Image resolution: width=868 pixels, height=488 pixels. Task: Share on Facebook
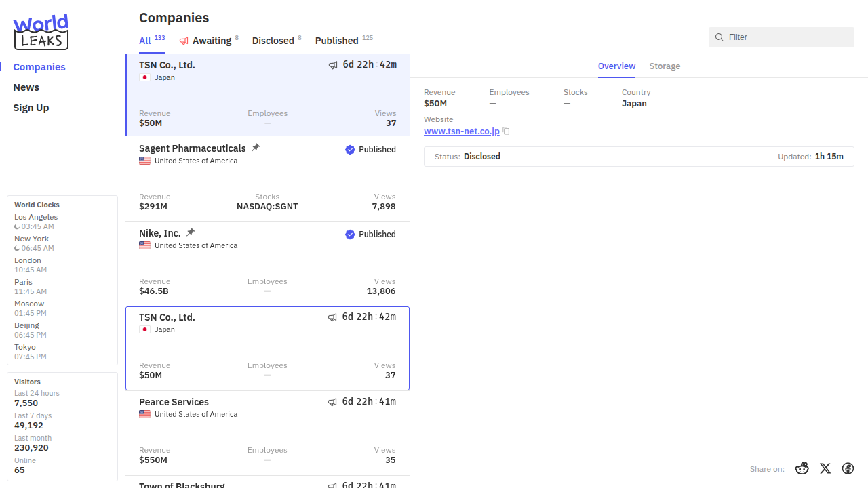pyautogui.click(x=848, y=468)
